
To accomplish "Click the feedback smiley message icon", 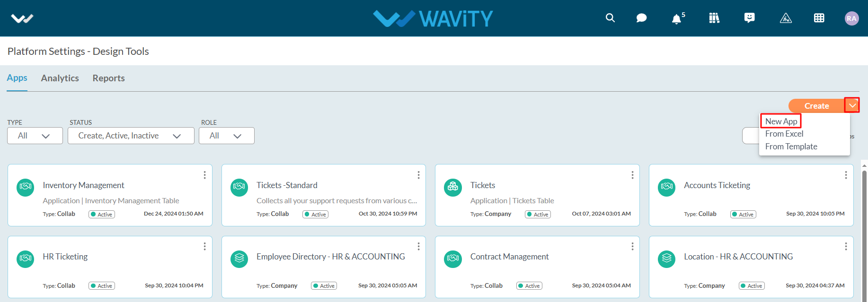I will pos(750,18).
